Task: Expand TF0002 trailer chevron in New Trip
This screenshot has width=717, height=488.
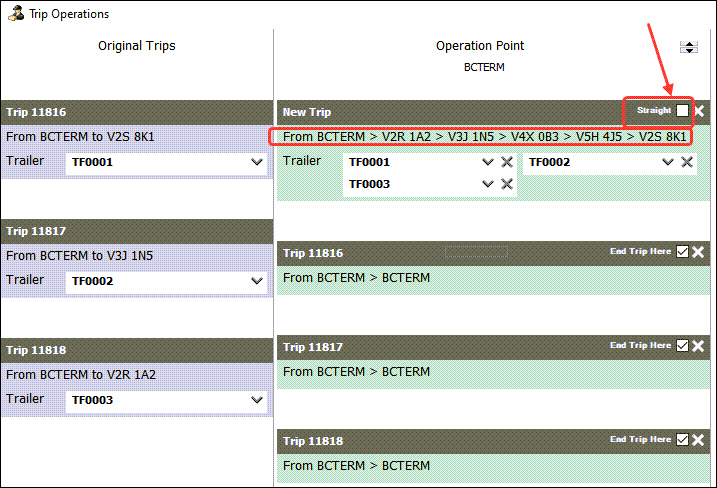Action: (x=669, y=162)
